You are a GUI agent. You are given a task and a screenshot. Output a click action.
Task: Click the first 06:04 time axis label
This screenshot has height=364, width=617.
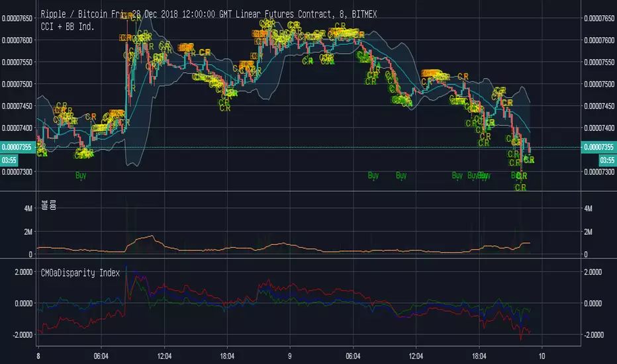101,354
